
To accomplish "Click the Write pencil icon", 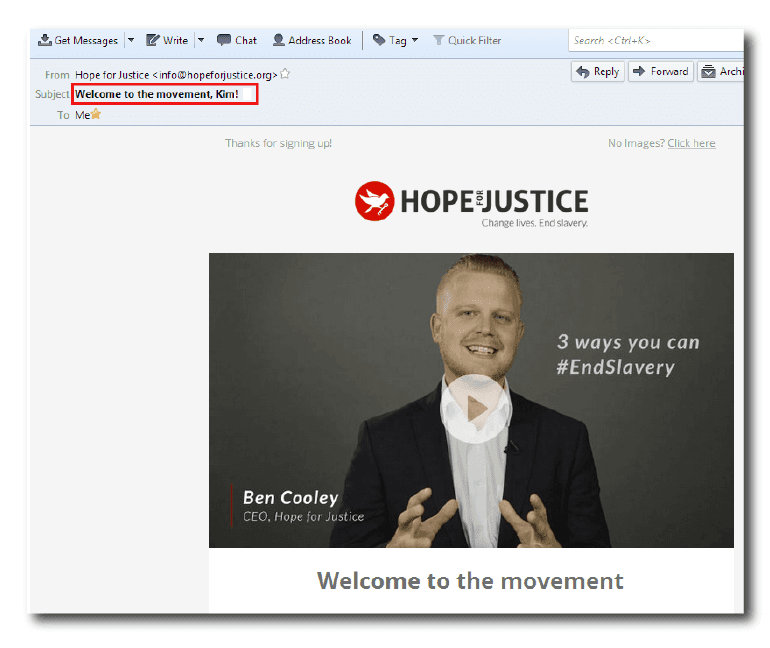I will (153, 41).
